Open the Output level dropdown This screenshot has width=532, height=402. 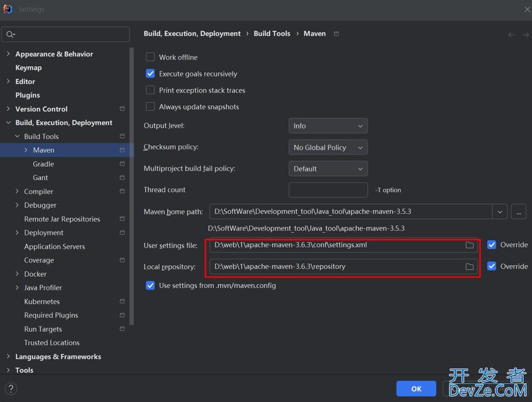tap(328, 126)
